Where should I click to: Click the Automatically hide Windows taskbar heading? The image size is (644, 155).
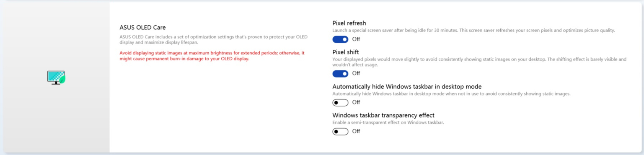click(407, 86)
